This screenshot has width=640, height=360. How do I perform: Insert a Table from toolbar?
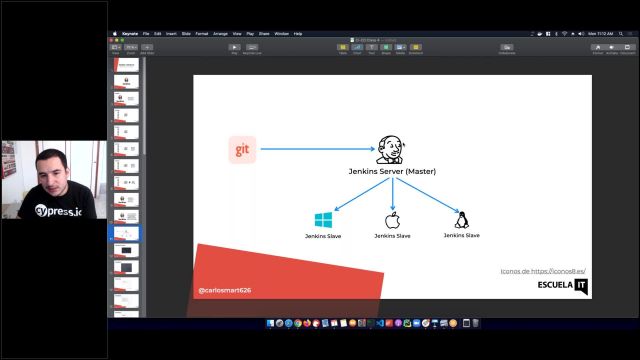click(342, 47)
